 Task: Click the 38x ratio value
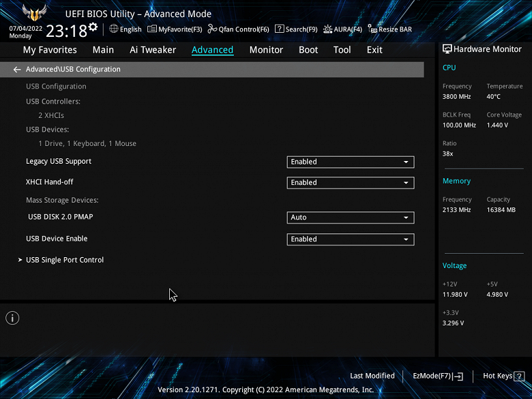(447, 153)
